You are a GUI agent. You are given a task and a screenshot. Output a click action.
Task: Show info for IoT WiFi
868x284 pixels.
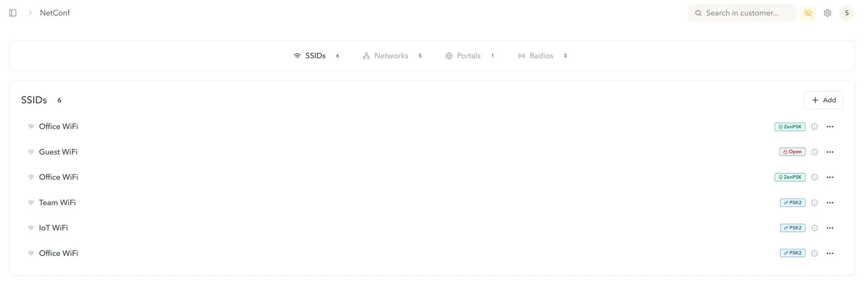tap(815, 228)
